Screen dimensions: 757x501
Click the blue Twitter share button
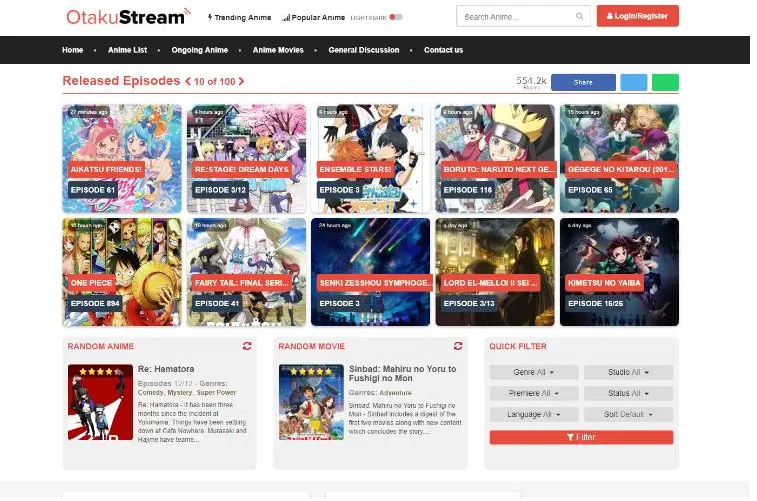[x=633, y=82]
